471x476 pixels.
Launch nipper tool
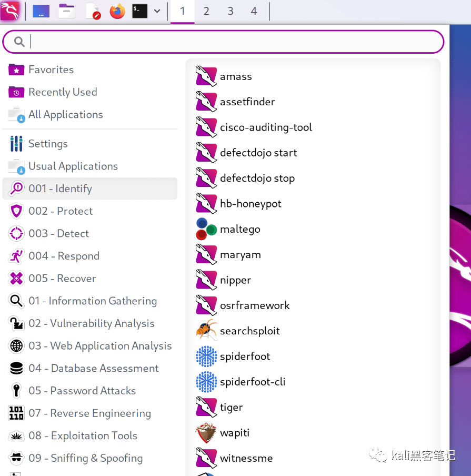[x=313, y=280]
